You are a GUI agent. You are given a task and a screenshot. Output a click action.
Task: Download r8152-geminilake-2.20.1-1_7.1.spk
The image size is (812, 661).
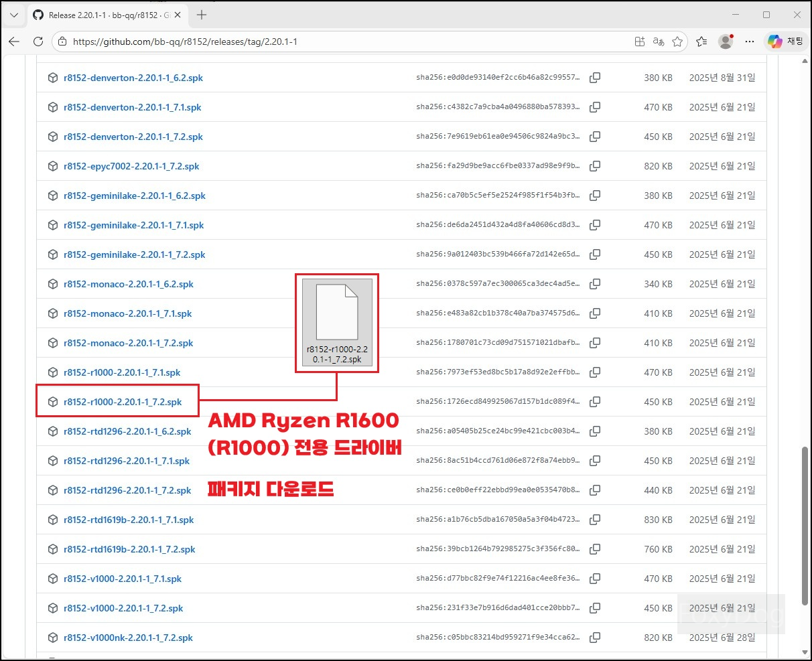click(x=133, y=225)
